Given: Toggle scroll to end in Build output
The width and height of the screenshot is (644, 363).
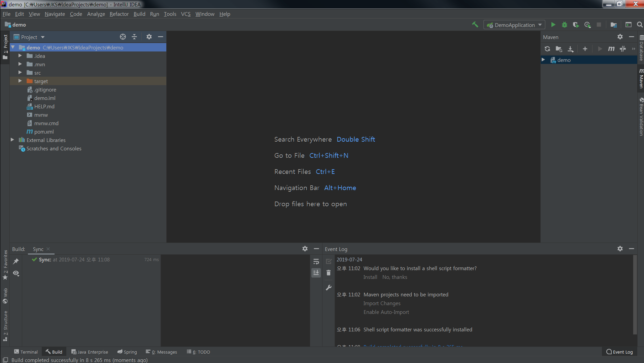Looking at the screenshot, I should click(316, 273).
